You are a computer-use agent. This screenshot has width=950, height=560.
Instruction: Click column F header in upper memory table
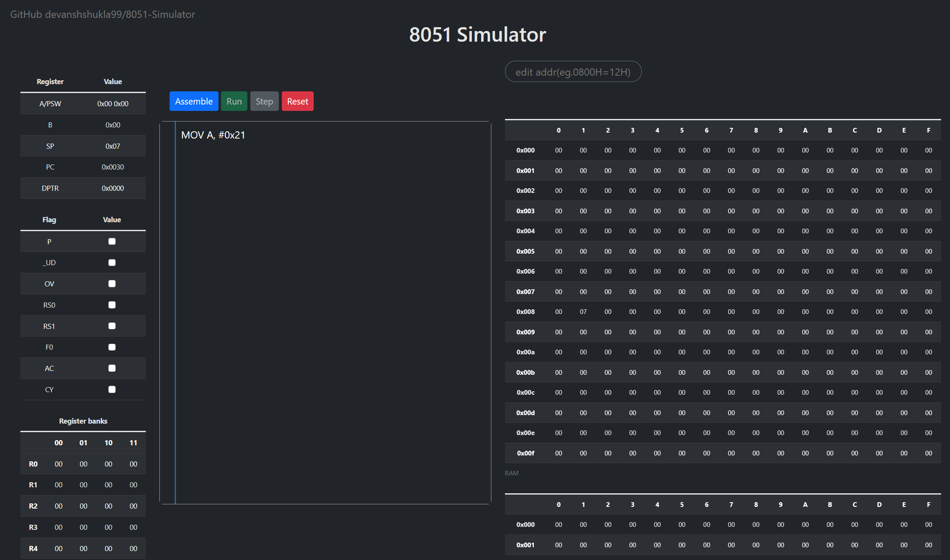coord(928,130)
